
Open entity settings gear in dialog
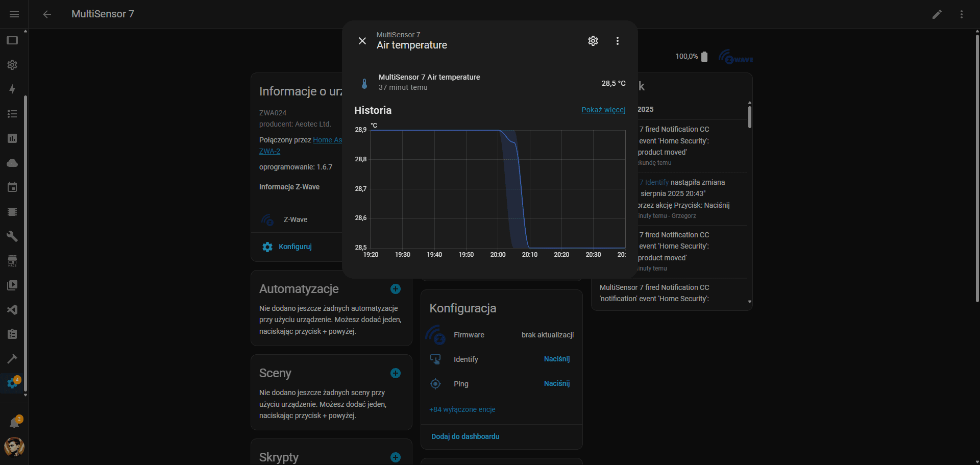593,41
